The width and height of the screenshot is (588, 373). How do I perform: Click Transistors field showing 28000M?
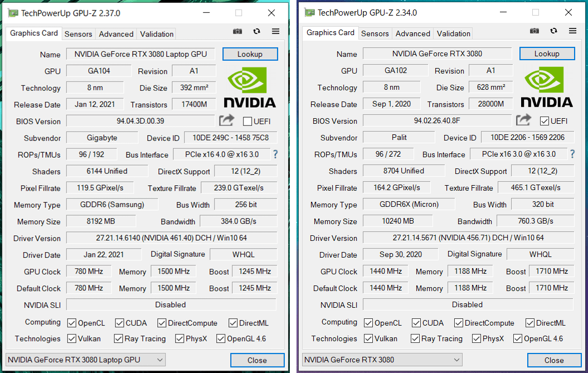click(491, 104)
